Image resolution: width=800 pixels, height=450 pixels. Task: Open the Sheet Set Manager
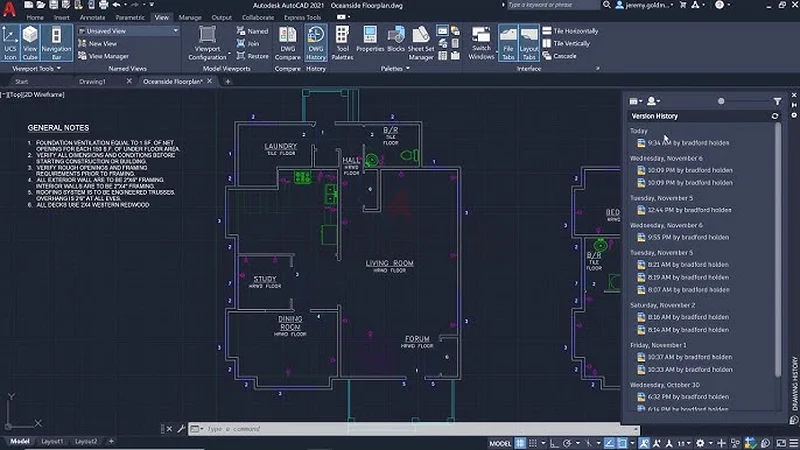click(421, 43)
